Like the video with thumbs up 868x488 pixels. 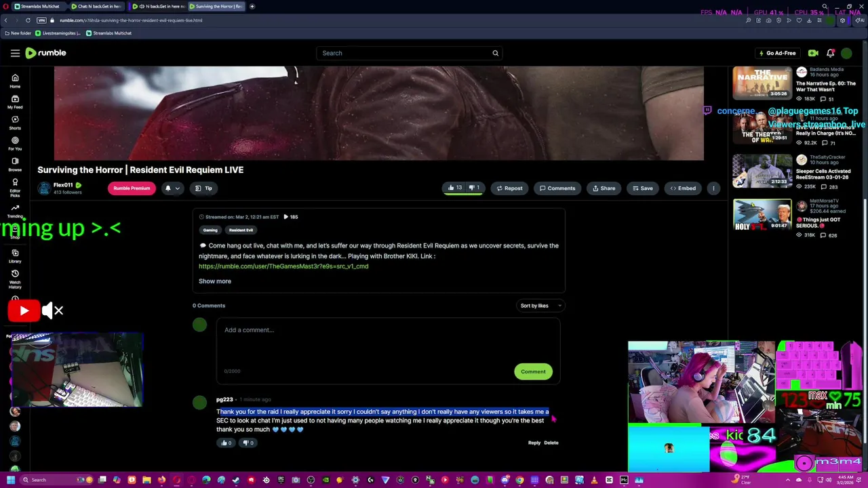454,188
